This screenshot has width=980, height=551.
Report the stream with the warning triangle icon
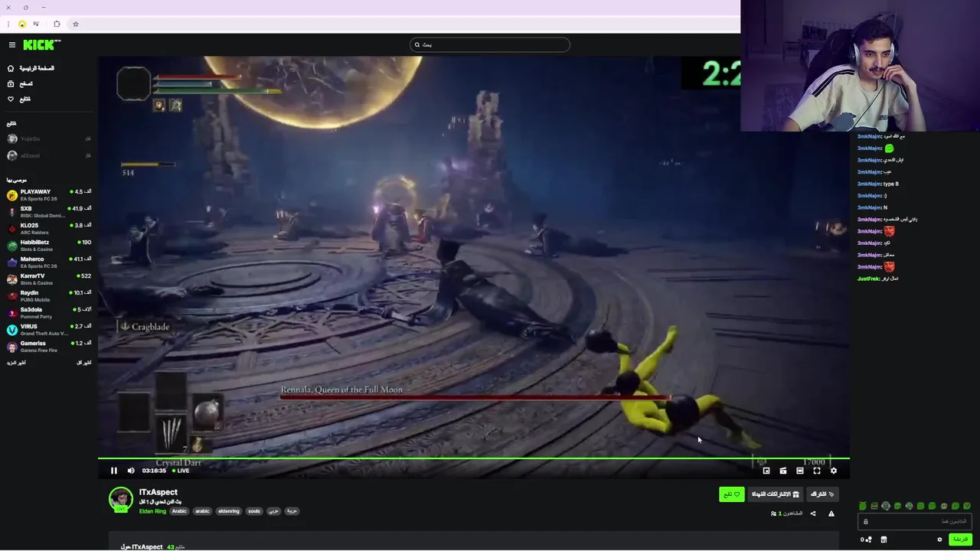(x=831, y=514)
